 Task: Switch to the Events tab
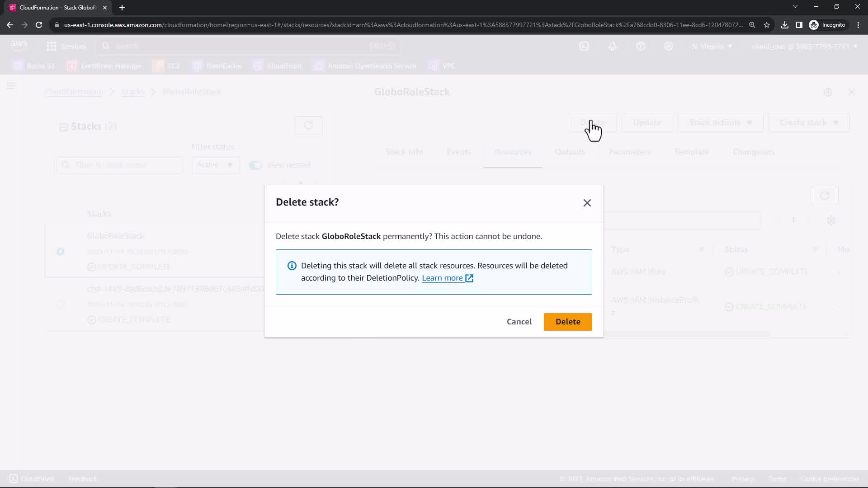(x=458, y=152)
